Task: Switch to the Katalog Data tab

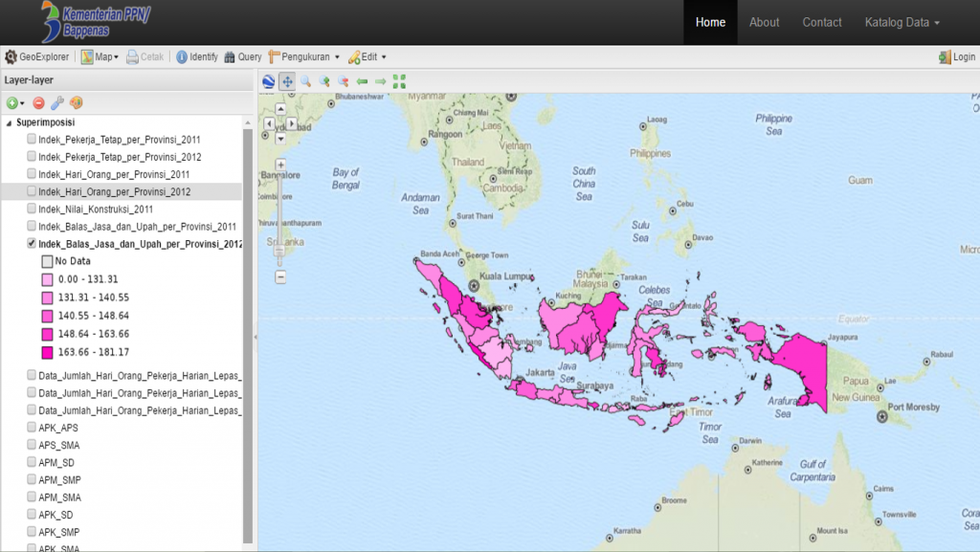Action: [899, 22]
